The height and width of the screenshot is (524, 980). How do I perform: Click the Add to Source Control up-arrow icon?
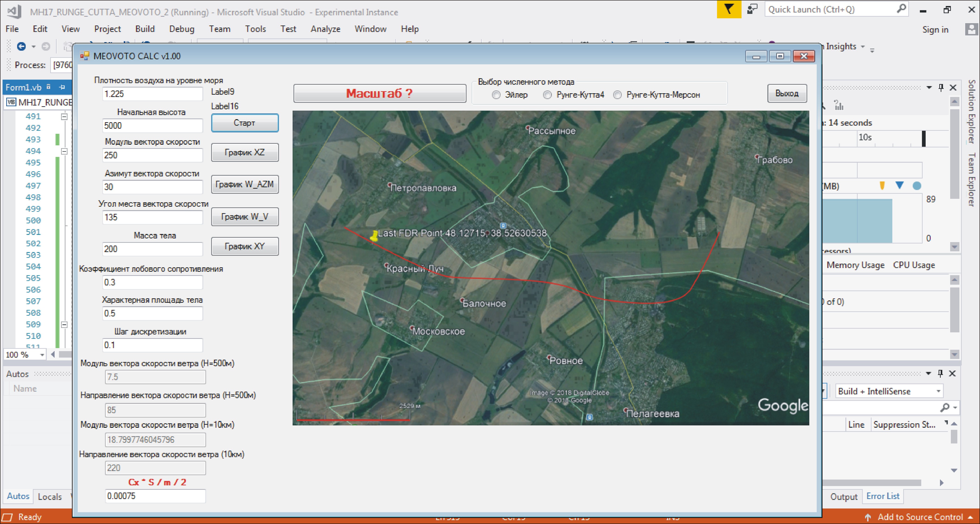868,517
